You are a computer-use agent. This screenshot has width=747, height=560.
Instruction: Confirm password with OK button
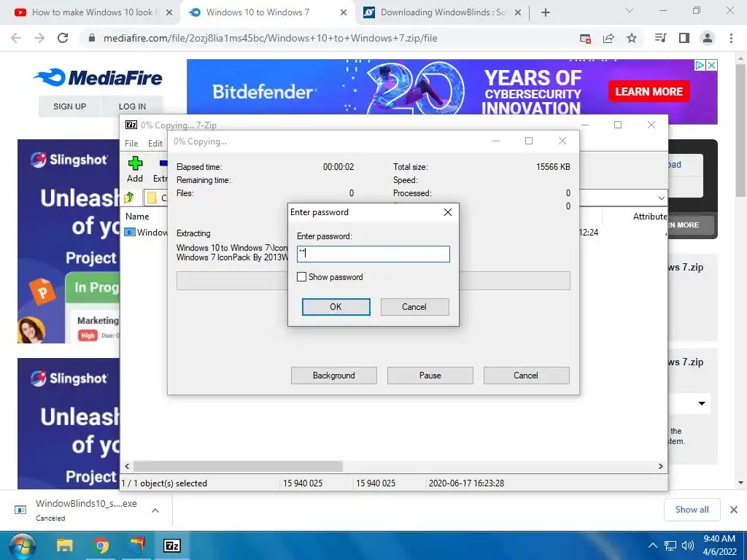click(336, 307)
